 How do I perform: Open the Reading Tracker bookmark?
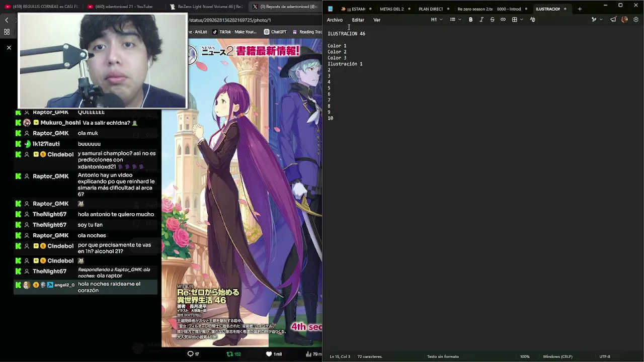click(x=307, y=32)
